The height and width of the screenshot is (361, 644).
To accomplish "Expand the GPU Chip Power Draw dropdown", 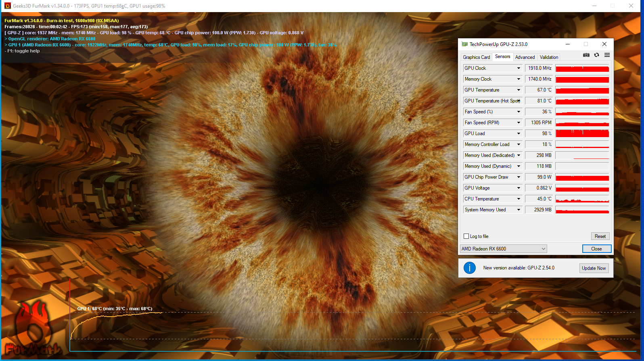I will coord(519,177).
